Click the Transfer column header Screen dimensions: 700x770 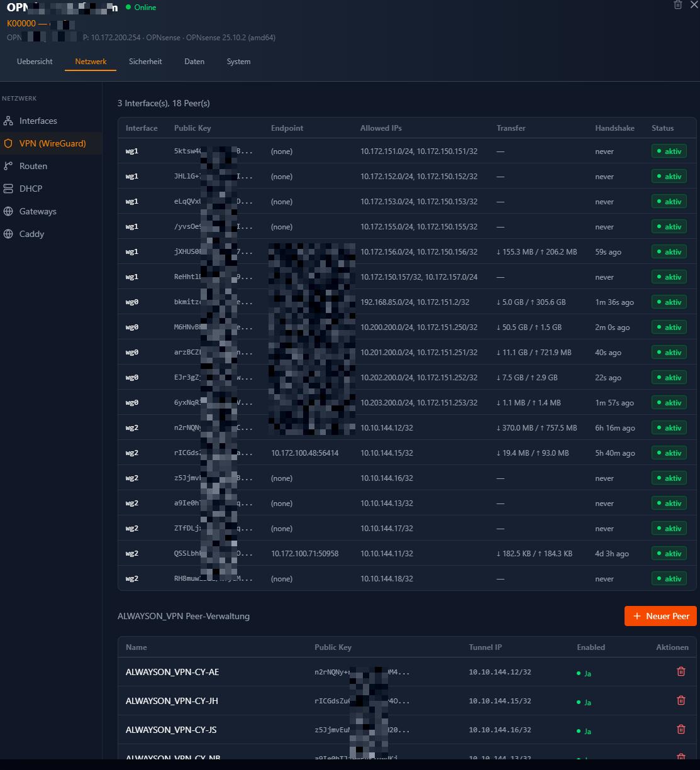[511, 128]
